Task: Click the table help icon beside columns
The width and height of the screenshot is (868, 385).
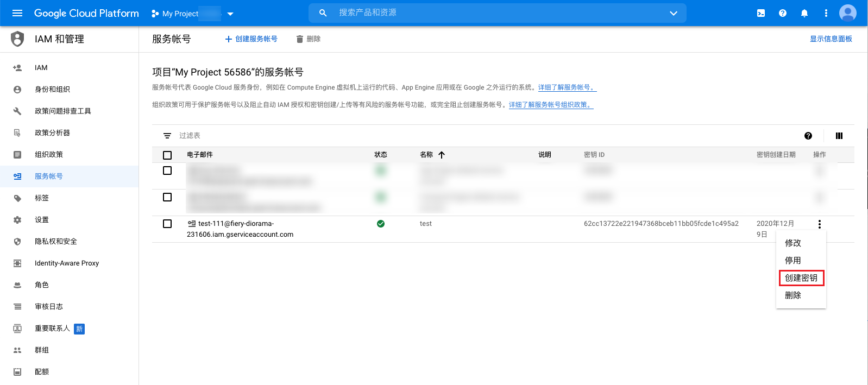Action: pyautogui.click(x=808, y=136)
